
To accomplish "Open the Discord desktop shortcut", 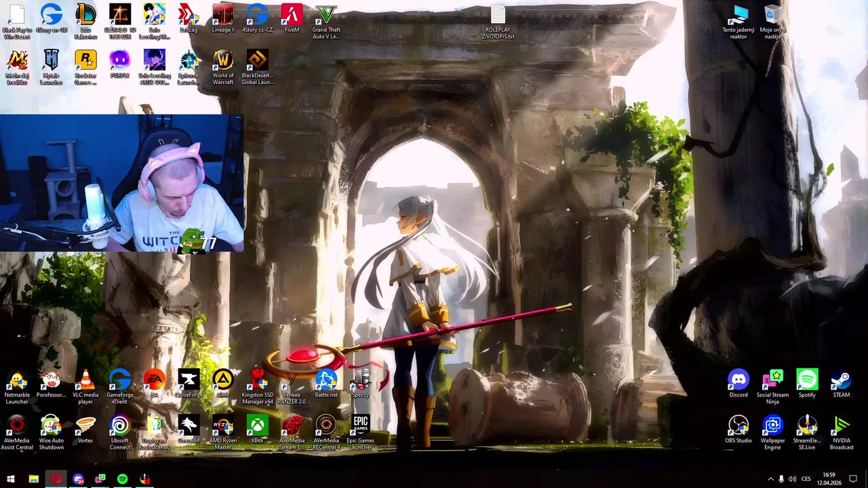I will click(738, 384).
